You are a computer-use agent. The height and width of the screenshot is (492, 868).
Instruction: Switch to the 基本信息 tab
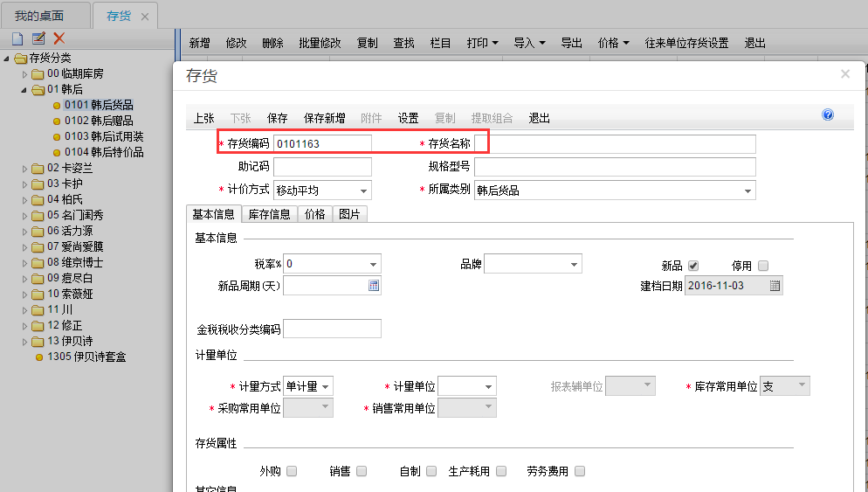(213, 214)
